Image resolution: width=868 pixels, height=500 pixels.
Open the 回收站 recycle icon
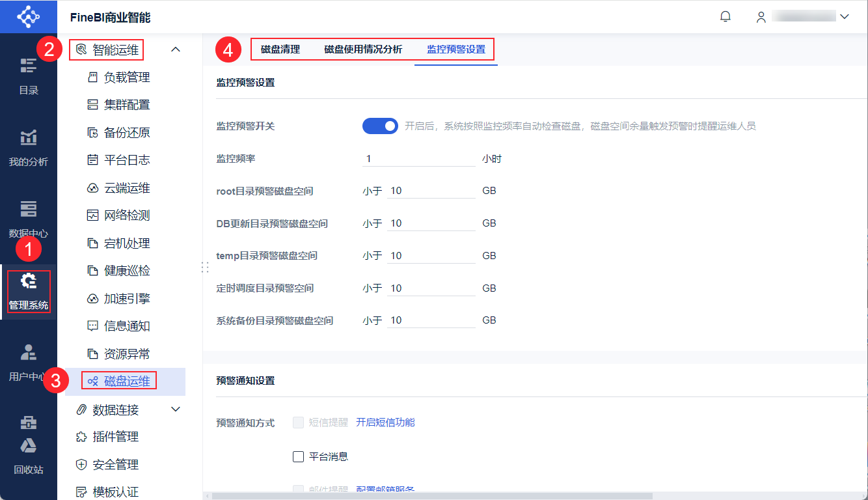pyautogui.click(x=28, y=445)
